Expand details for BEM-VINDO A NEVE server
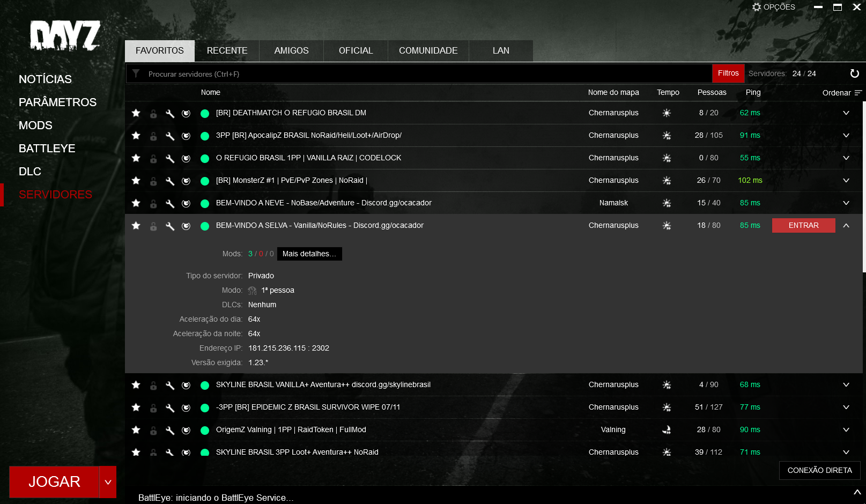The width and height of the screenshot is (866, 504). 846,203
